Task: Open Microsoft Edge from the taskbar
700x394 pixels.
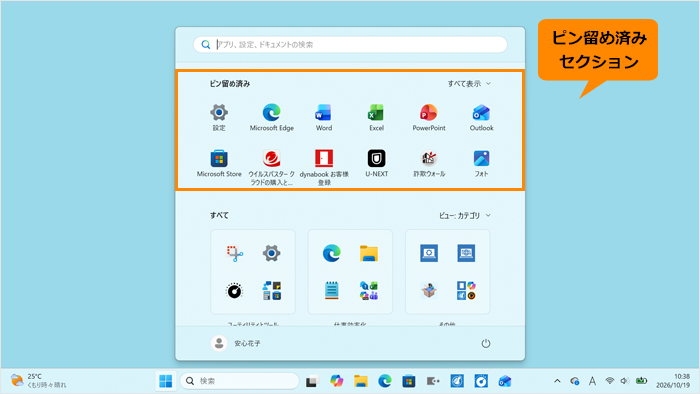Action: [385, 381]
